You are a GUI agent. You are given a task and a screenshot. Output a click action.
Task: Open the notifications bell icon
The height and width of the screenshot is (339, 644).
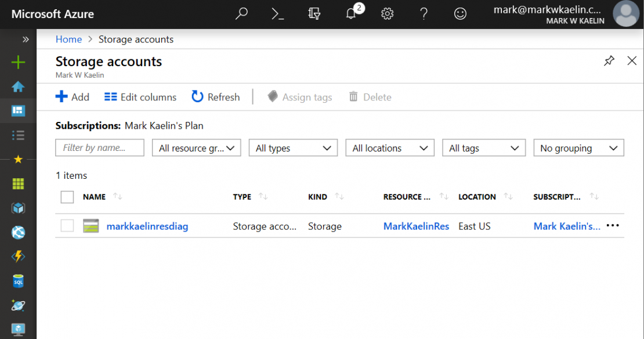pyautogui.click(x=351, y=14)
